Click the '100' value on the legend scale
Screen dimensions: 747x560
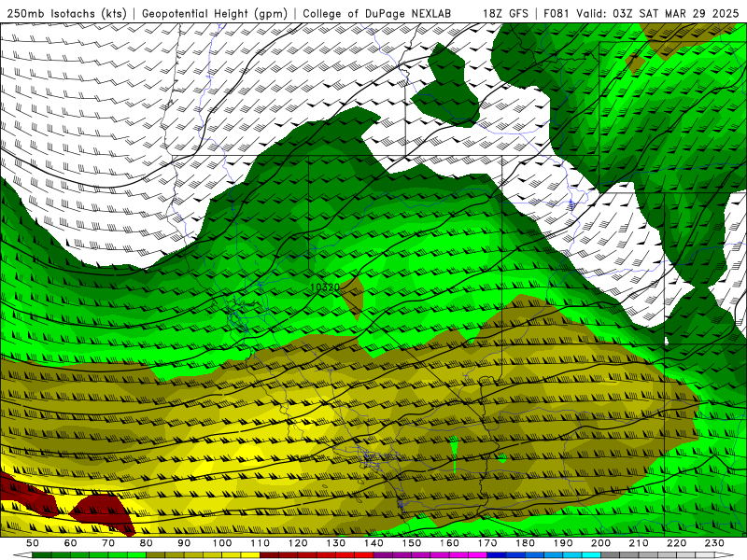click(222, 543)
